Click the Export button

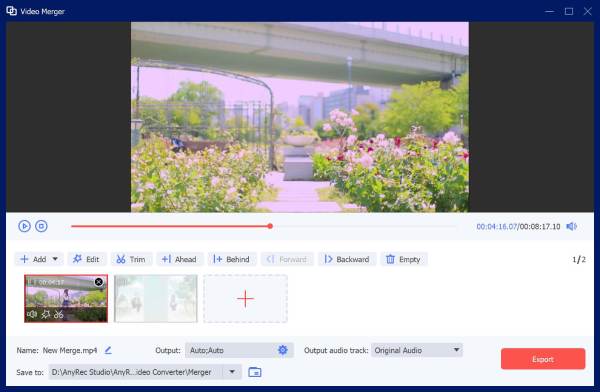(543, 359)
